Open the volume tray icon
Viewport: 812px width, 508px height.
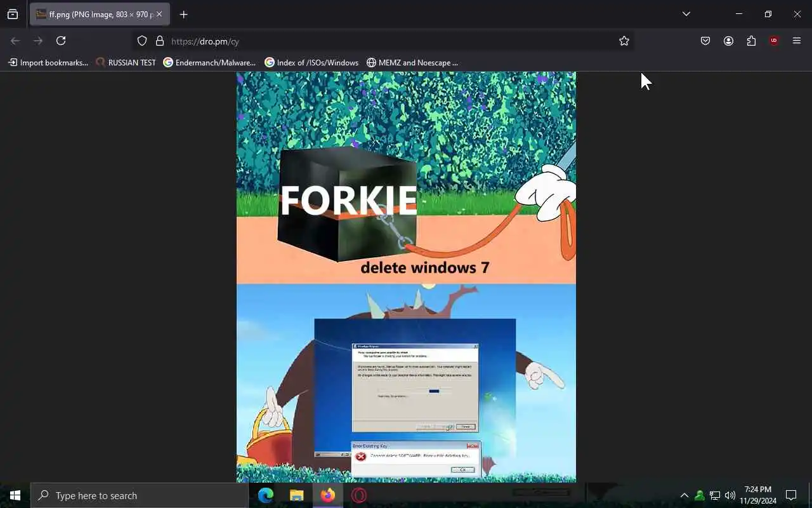click(730, 495)
